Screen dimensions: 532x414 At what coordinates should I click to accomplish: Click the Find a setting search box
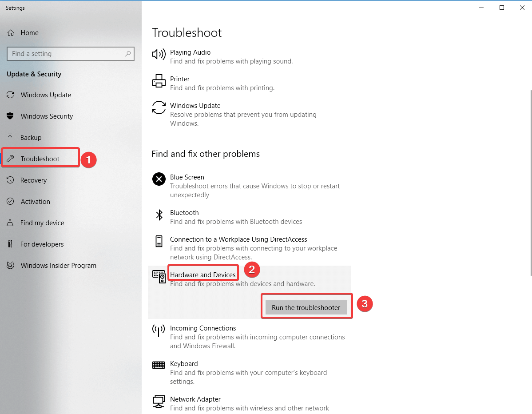coord(71,53)
